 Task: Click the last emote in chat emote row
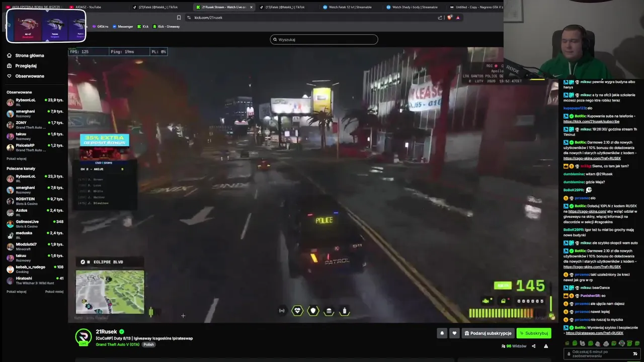636,343
